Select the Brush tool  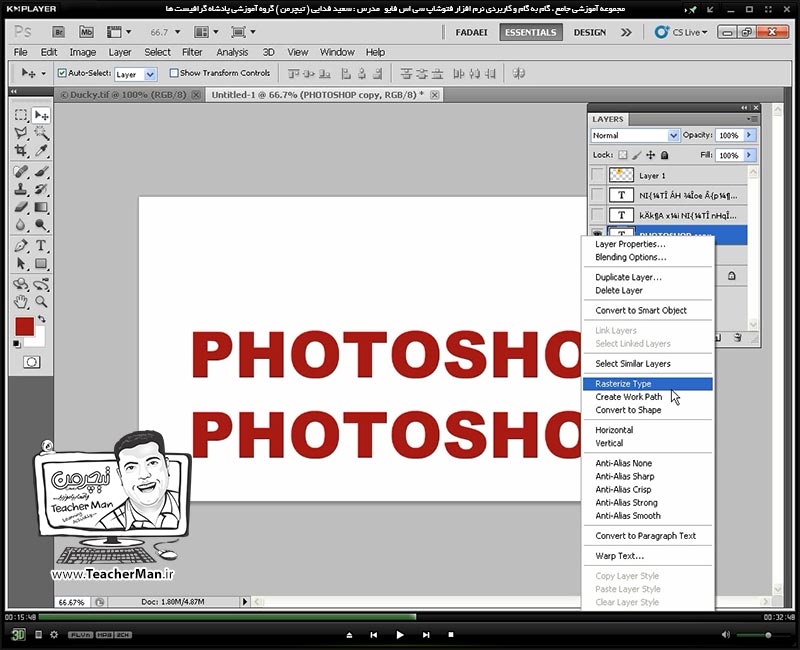pos(41,171)
